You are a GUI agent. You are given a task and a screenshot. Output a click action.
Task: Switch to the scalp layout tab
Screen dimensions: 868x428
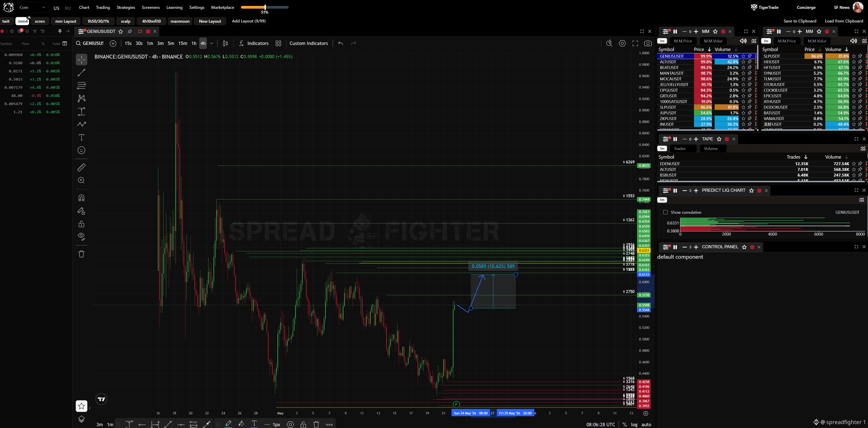click(126, 21)
